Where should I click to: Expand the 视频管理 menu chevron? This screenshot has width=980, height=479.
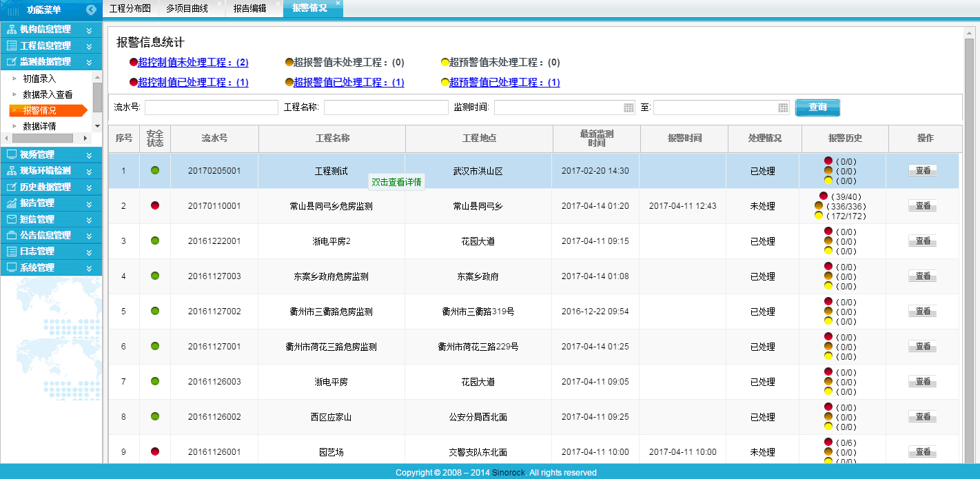pyautogui.click(x=89, y=155)
